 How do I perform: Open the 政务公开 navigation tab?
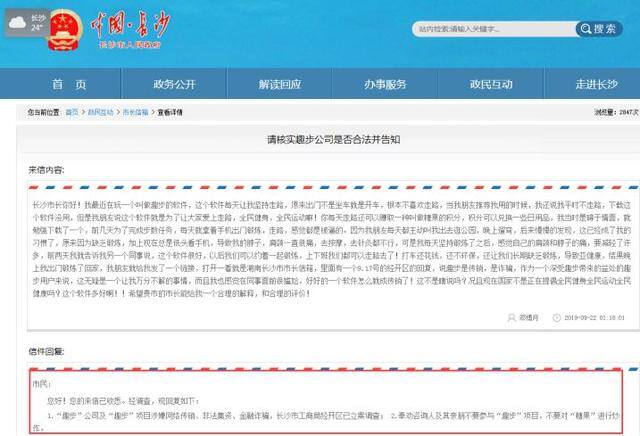click(174, 84)
